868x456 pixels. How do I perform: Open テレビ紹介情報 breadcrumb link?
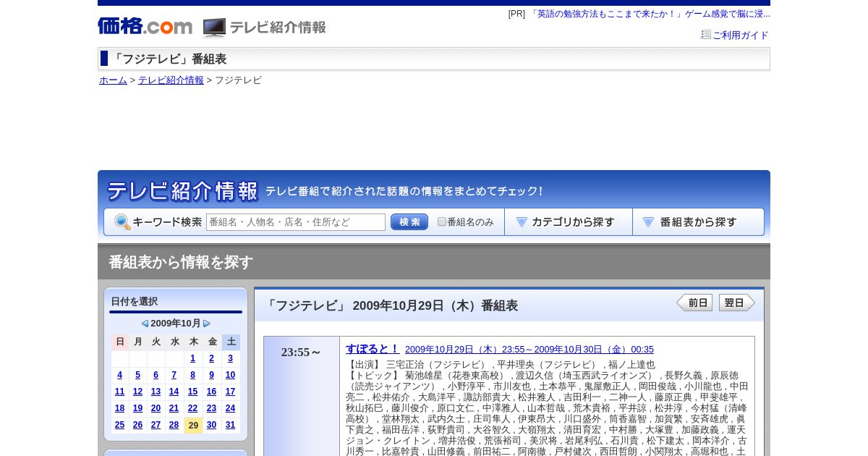coord(171,80)
